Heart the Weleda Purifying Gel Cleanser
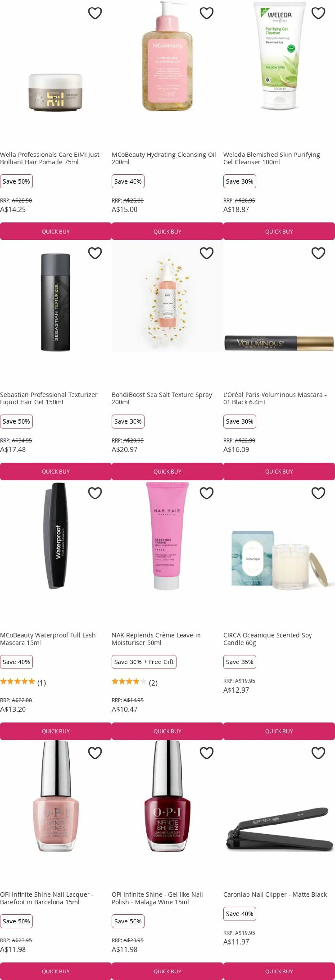335x980 pixels. pos(318,13)
